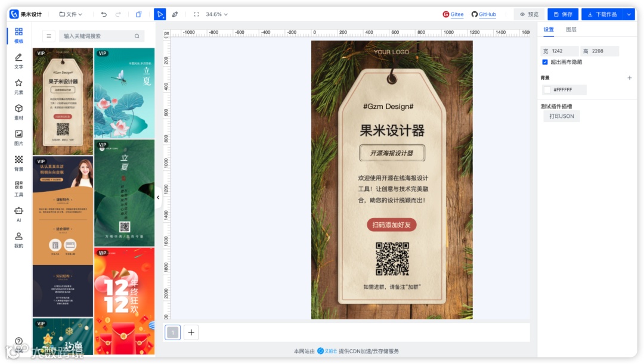Select the 开源海报设计器 boxed text on canvas
The width and height of the screenshot is (644, 364).
click(392, 153)
